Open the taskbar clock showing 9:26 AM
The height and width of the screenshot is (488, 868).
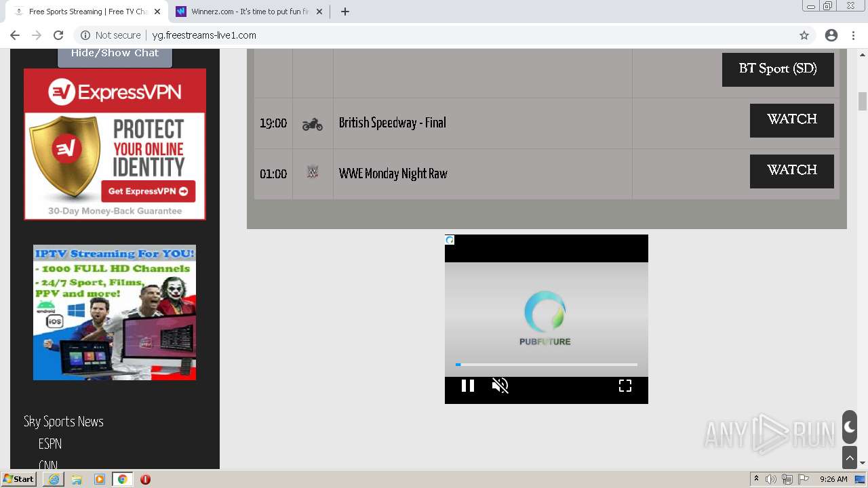click(x=833, y=479)
